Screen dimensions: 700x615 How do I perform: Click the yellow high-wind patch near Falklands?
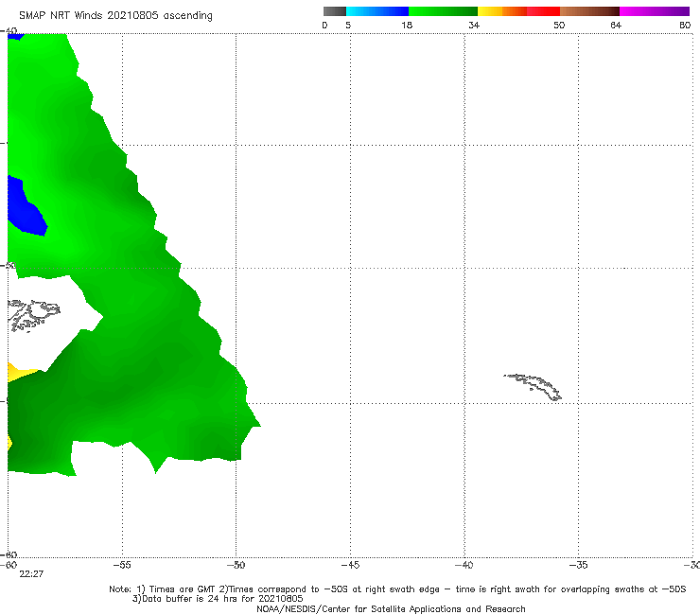point(22,372)
